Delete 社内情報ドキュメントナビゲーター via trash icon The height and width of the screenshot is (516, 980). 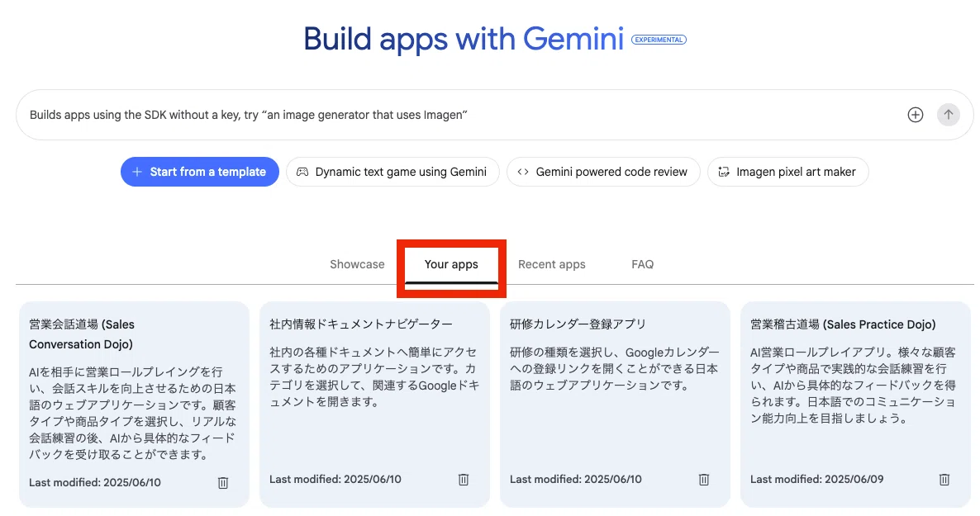click(463, 480)
